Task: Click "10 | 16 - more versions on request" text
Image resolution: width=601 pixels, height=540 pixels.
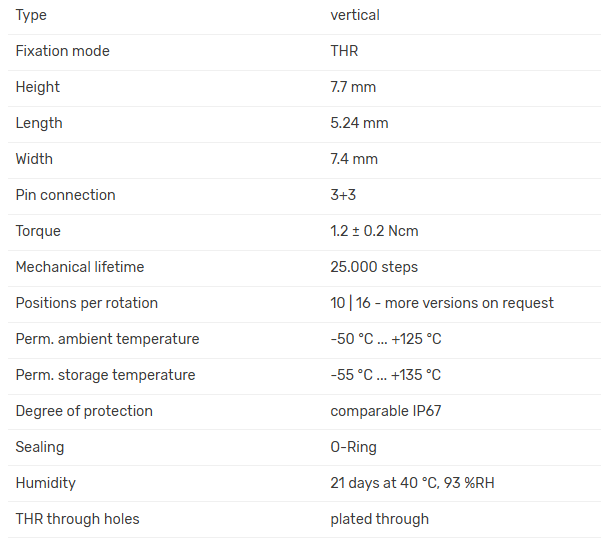Action: [442, 303]
